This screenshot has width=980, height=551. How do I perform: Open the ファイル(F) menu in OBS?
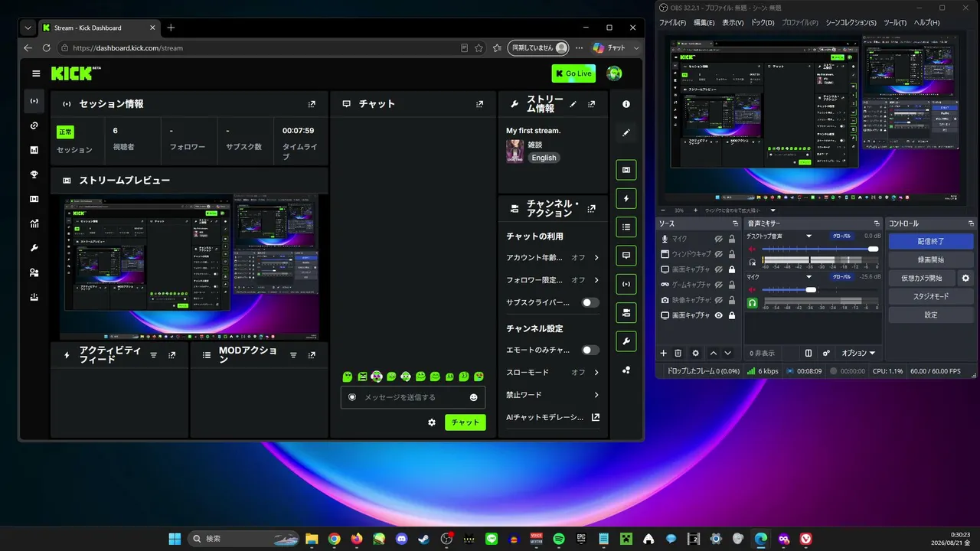[672, 23]
